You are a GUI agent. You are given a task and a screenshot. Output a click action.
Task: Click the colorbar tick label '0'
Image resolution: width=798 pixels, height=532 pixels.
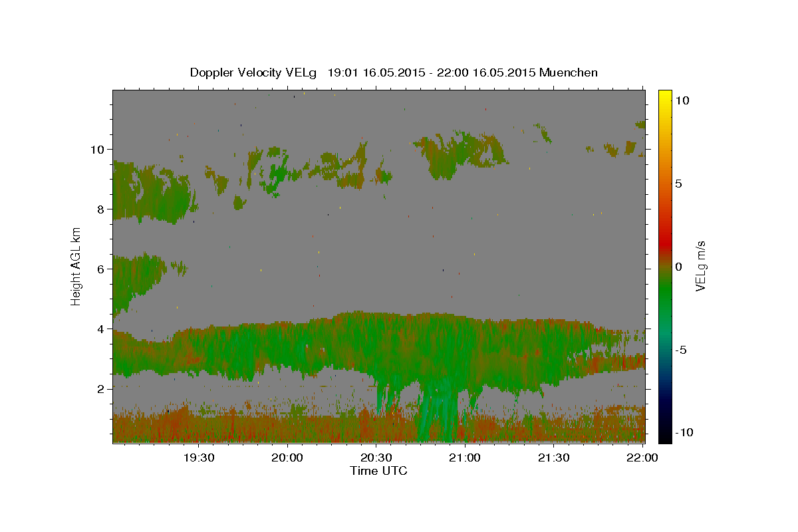678,267
